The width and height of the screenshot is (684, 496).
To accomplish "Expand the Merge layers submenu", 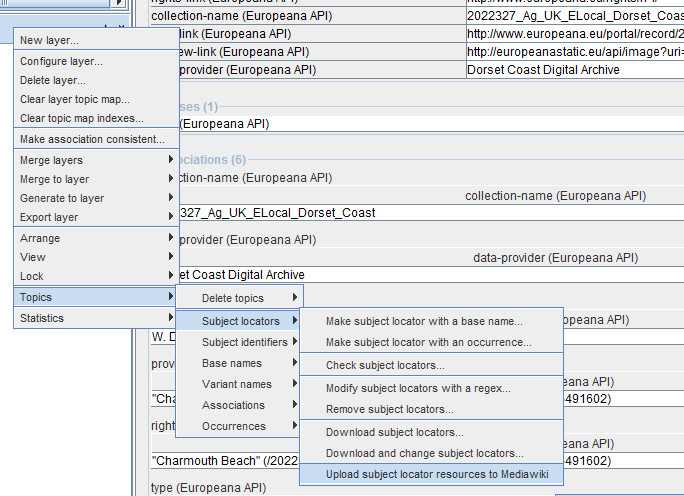I will click(x=96, y=160).
